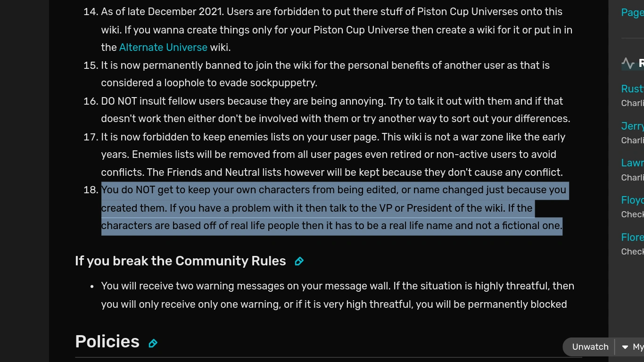Image resolution: width=644 pixels, height=362 pixels.
Task: Click rule 17 about enemies lists
Action: click(330, 154)
